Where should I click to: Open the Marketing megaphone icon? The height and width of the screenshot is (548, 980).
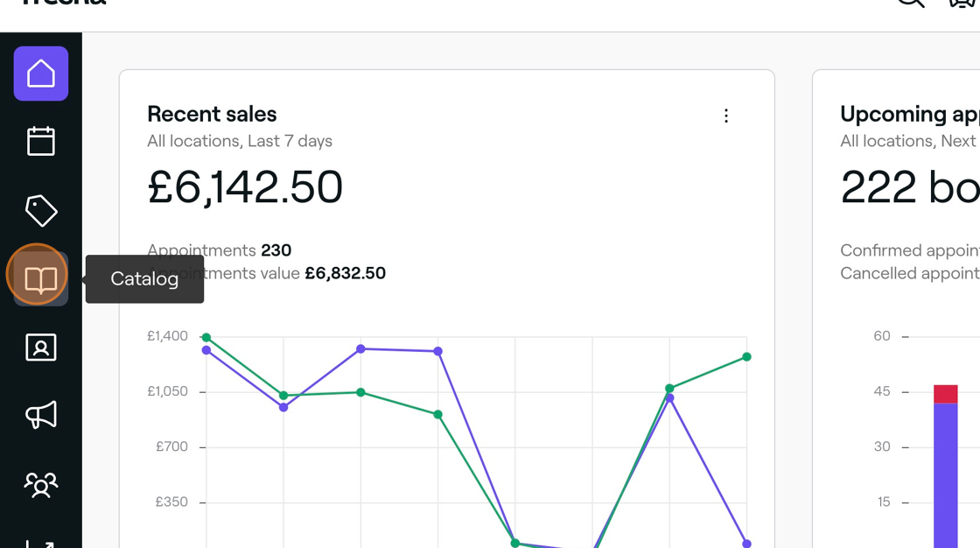[x=40, y=416]
